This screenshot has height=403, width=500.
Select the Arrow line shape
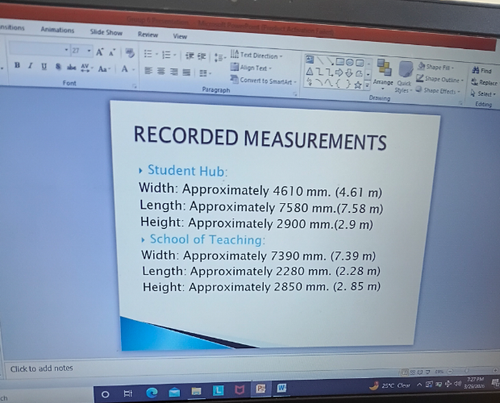330,61
